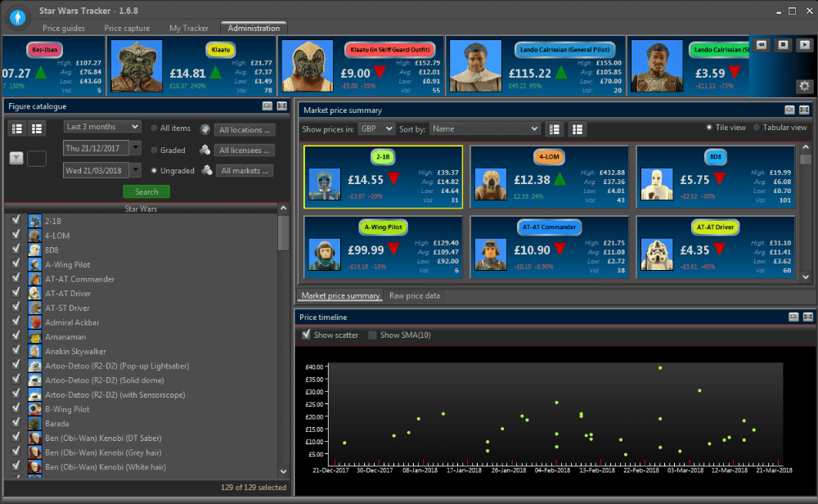818x504 pixels.
Task: Click the All markets button
Action: (244, 171)
